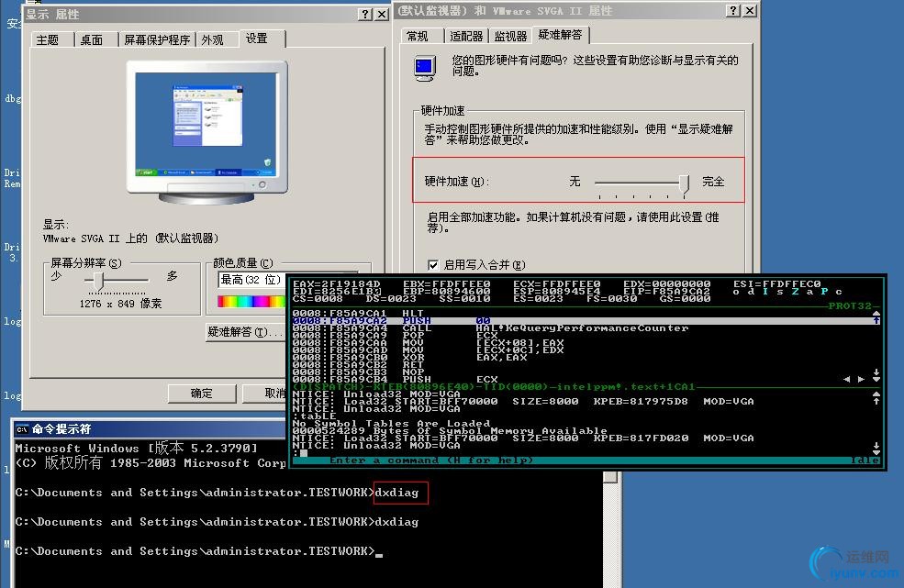Screen dimensions: 904x588
Task: Open the 监视器 tab
Action: [x=511, y=36]
